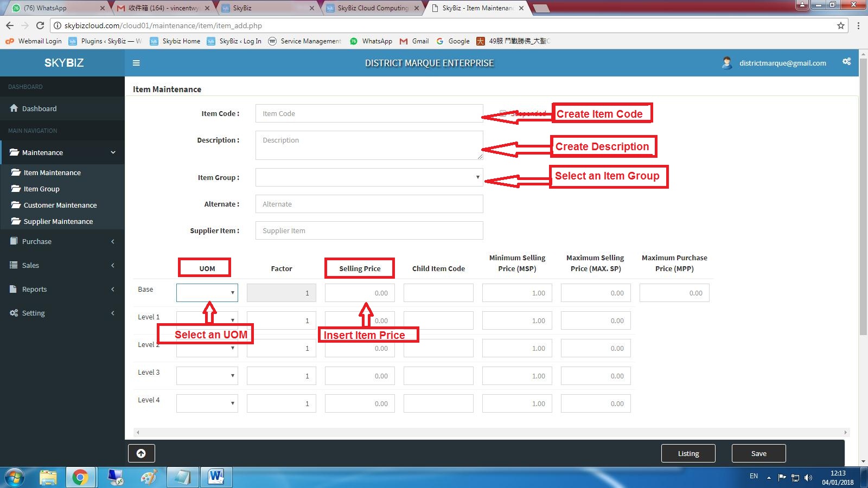Open Customer Maintenance in the sidebar
The image size is (868, 488).
(60, 205)
